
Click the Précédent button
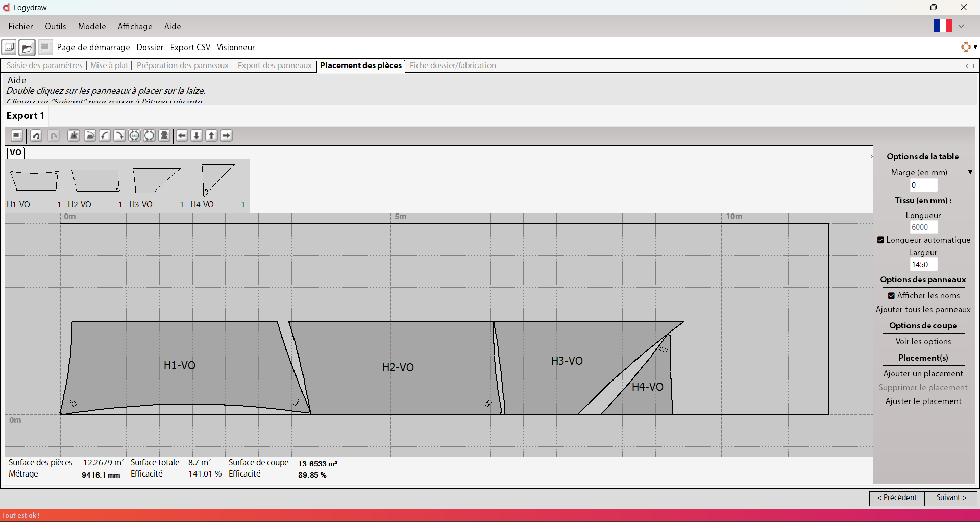coord(897,498)
